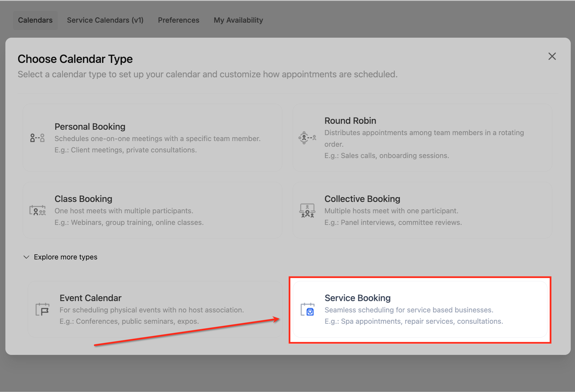
Task: Open the Preferences tab
Action: coord(179,20)
